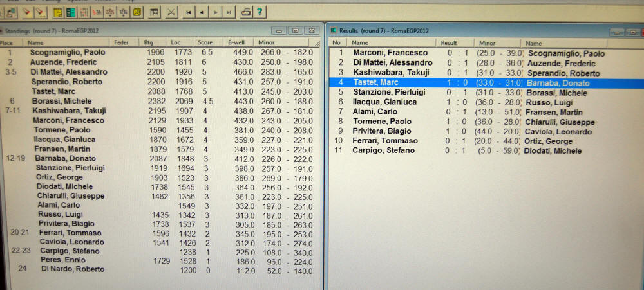Click the No column header in Results
The image size is (644, 290).
pyautogui.click(x=338, y=43)
